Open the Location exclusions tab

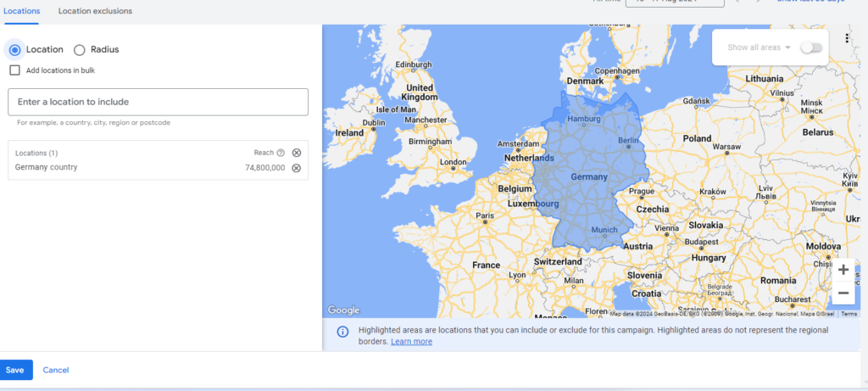[x=95, y=11]
